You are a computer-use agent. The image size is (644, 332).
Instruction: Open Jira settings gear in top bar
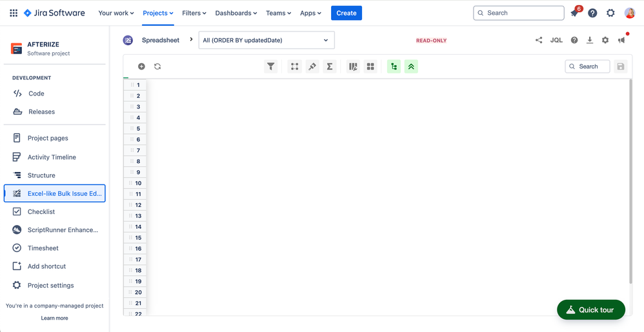[x=610, y=13]
